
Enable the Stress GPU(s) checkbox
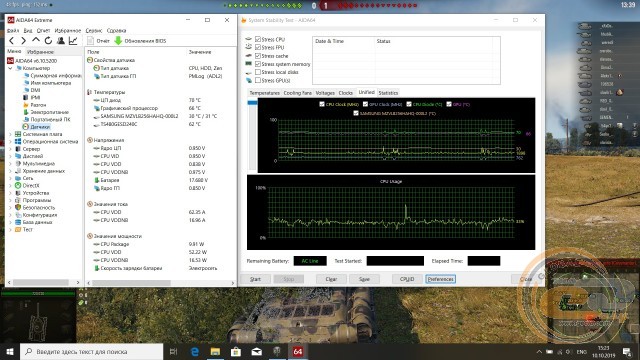pos(258,80)
